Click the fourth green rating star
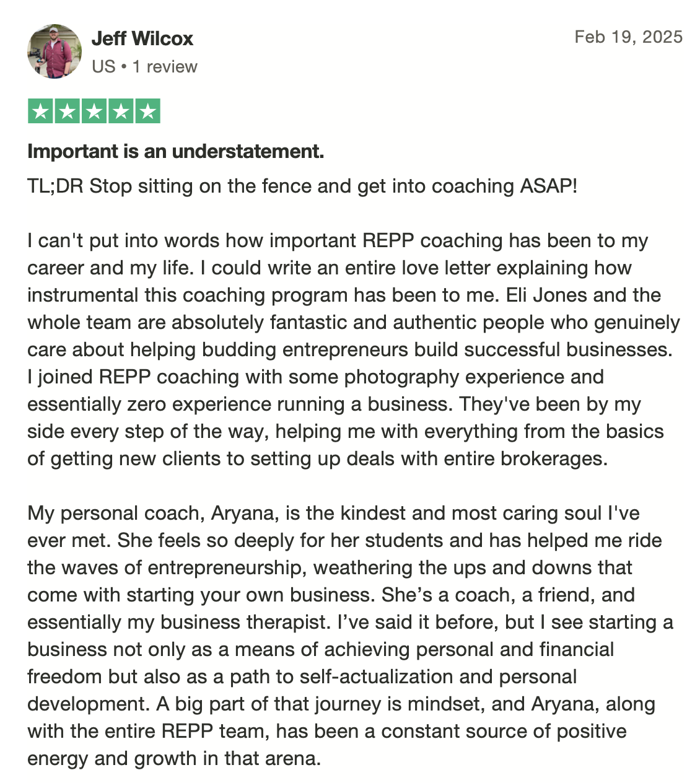The height and width of the screenshot is (783, 700). click(121, 112)
